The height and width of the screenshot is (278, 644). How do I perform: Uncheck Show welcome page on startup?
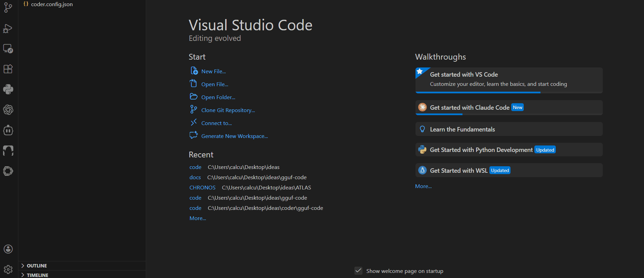358,271
